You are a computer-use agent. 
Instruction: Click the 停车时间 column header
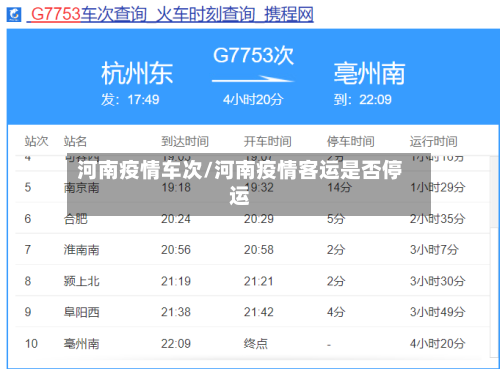tap(351, 141)
